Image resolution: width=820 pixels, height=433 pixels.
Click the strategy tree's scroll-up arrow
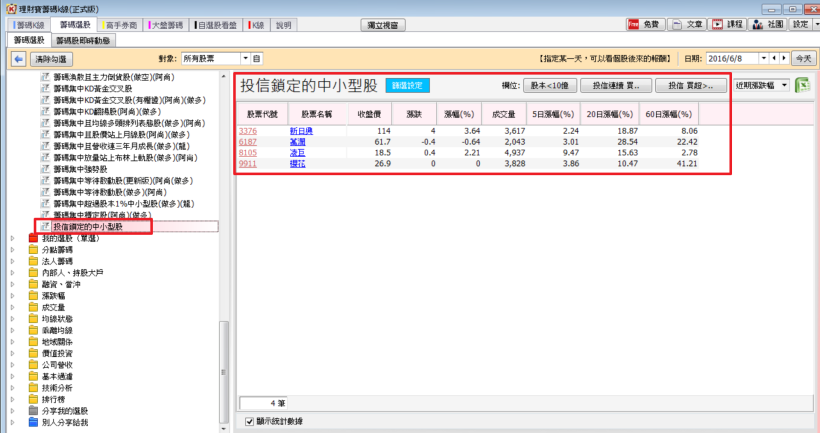point(224,76)
